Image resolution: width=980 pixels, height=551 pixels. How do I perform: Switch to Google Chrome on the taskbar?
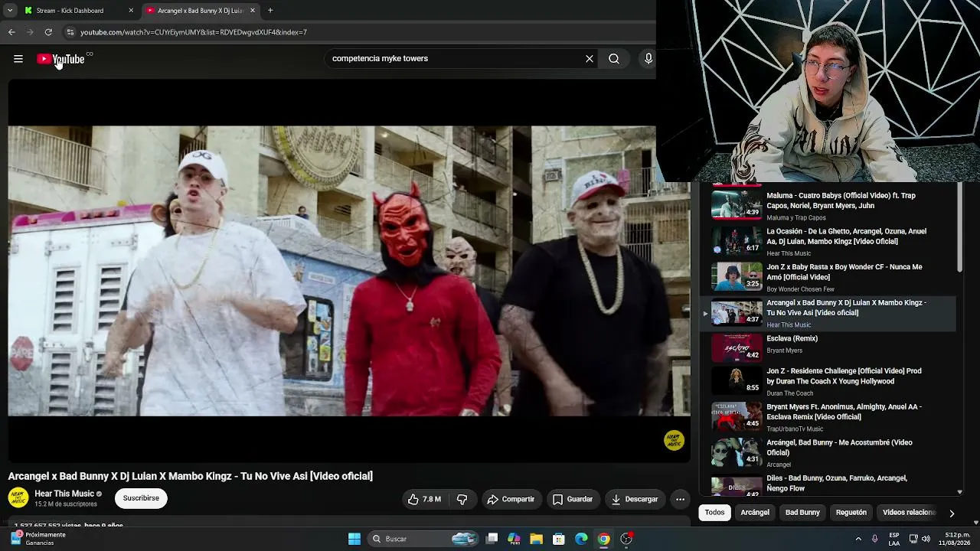coord(604,539)
